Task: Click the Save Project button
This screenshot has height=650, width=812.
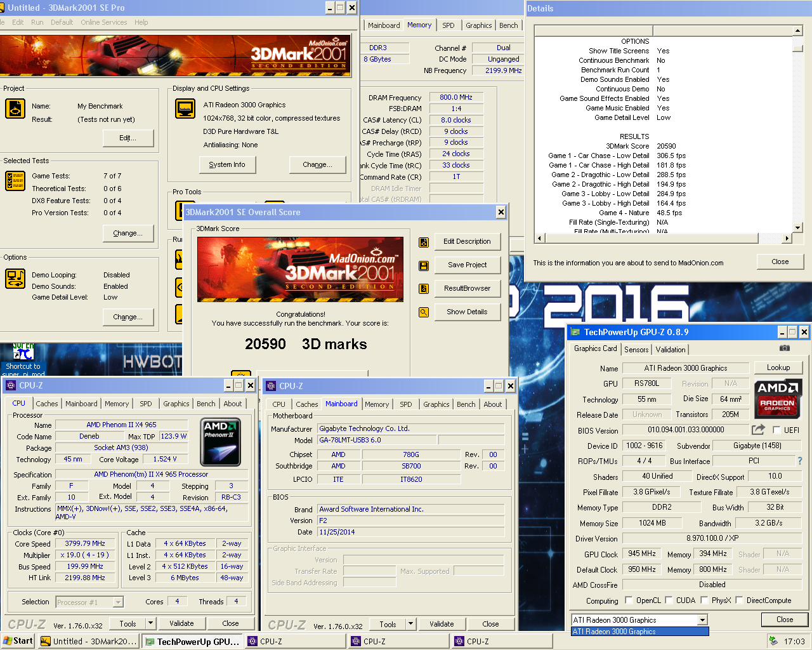Action: pyautogui.click(x=467, y=265)
